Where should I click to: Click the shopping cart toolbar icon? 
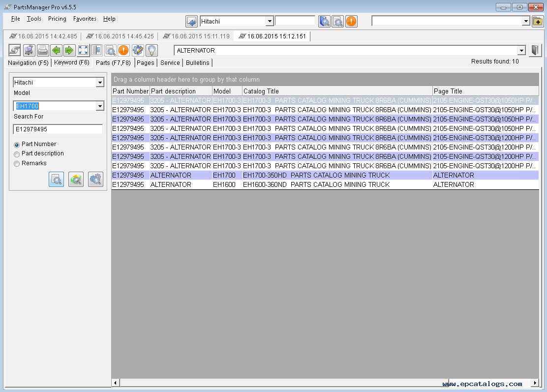pos(29,50)
